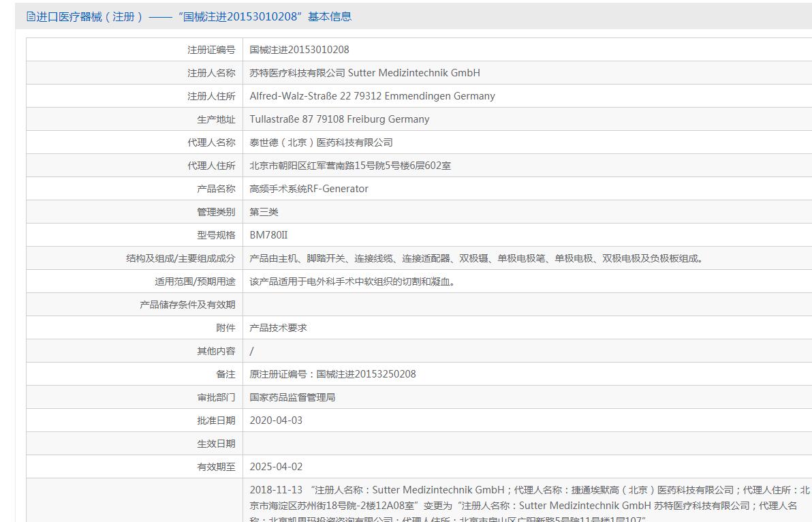812x522 pixels.
Task: Select intended use text 该产品适用于电外科手术
Action: click(353, 281)
